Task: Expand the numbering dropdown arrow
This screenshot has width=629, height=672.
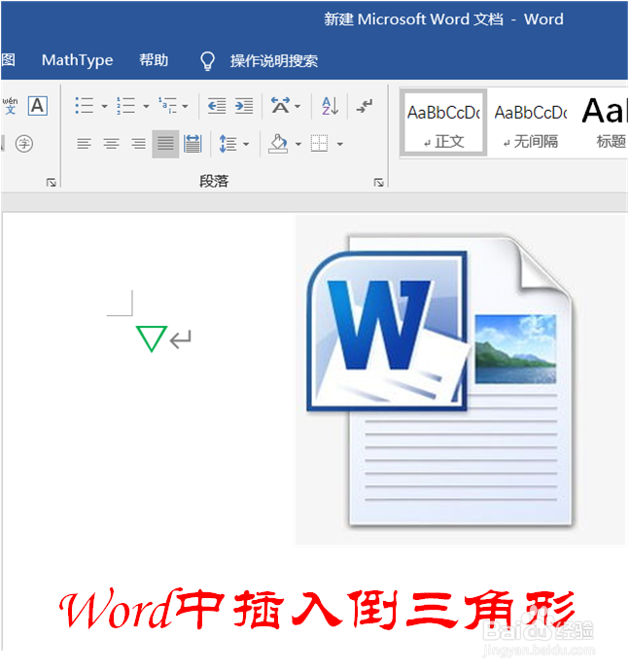Action: (146, 106)
